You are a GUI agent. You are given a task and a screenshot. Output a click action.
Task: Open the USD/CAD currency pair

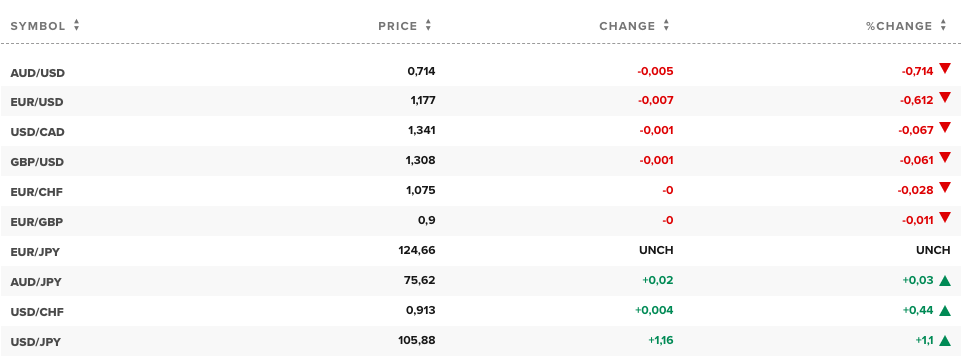37,132
